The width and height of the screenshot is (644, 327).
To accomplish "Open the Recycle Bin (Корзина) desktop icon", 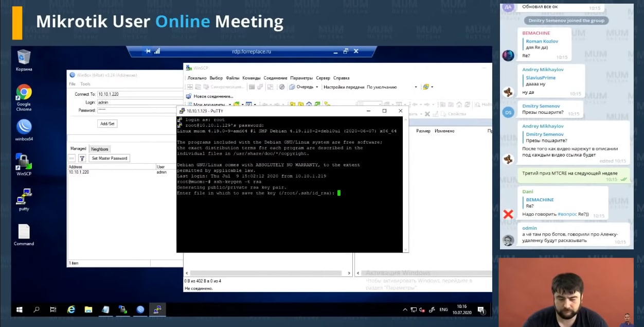I will coord(24,60).
